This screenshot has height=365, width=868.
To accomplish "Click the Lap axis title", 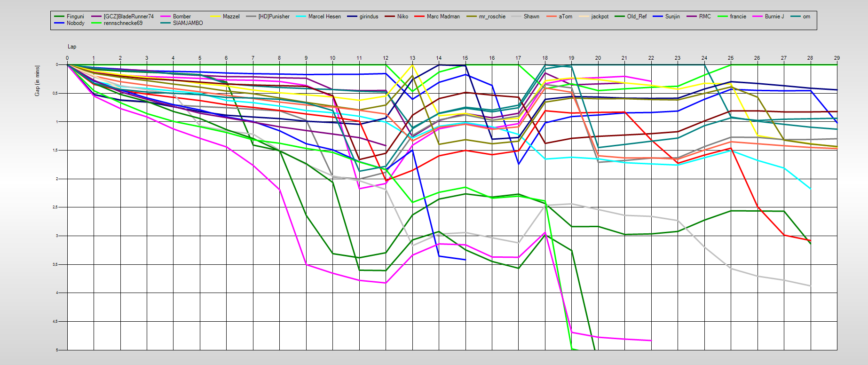I will coord(72,47).
